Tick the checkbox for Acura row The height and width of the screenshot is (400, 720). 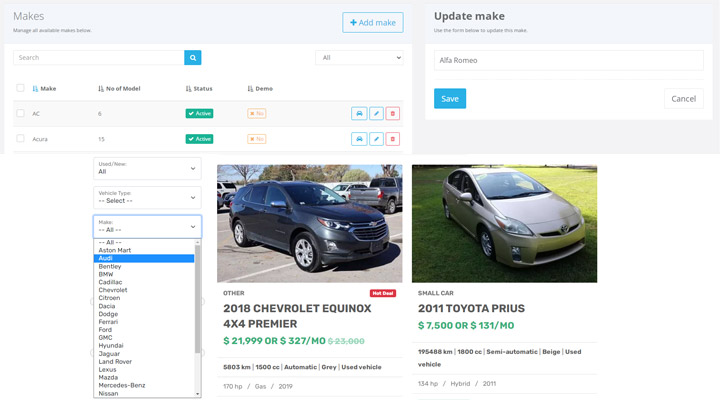click(20, 138)
